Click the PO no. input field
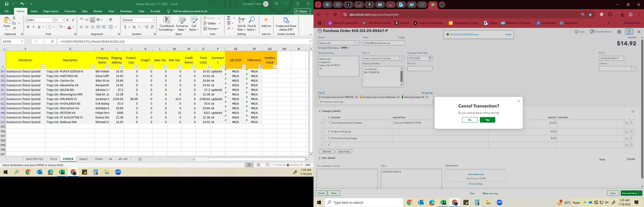Viewport: 644px width, 207px height. (x=611, y=58)
